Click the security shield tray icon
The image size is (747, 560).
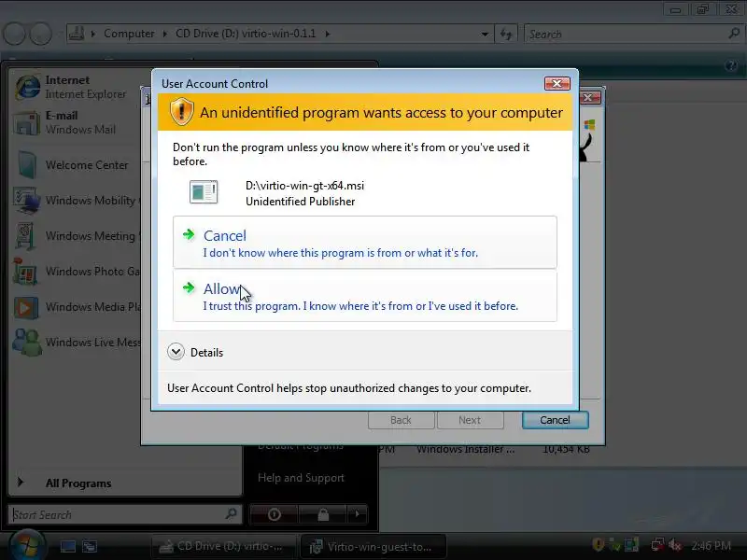pyautogui.click(x=599, y=544)
